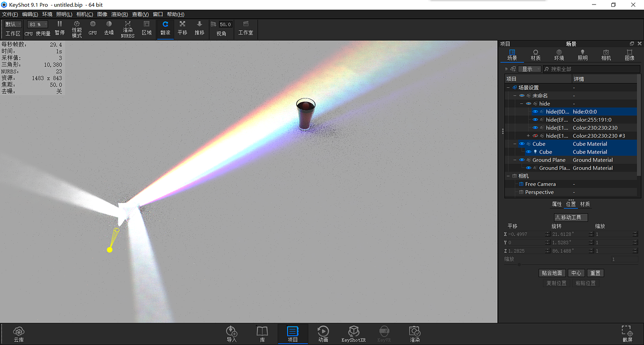644x345 pixels.
Task: Click the 渲染 render icon
Action: point(414,334)
